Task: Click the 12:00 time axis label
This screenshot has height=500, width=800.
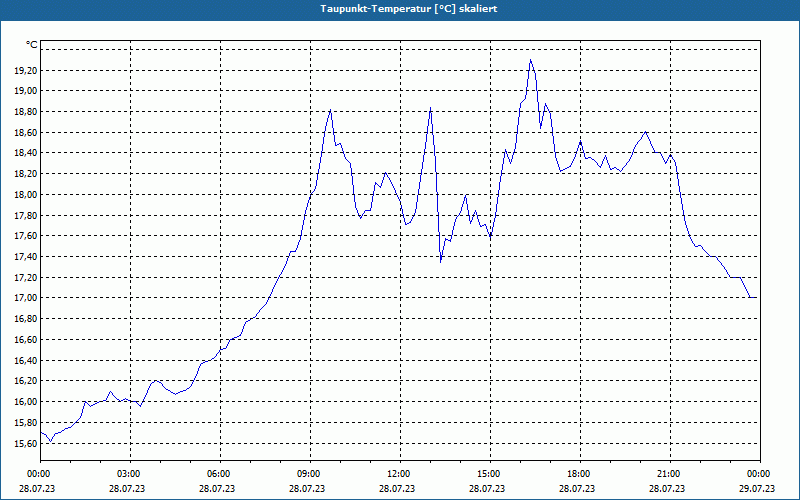Action: 400,474
